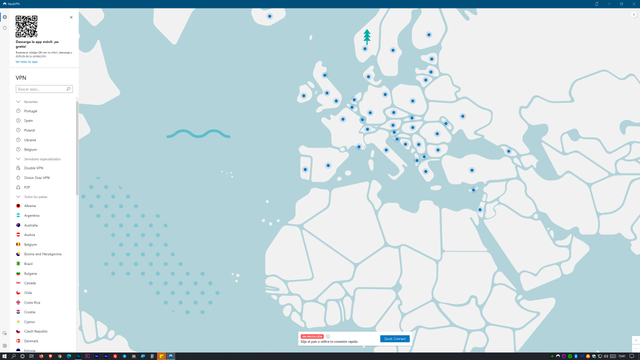Open Task View on taskbar

[31, 356]
